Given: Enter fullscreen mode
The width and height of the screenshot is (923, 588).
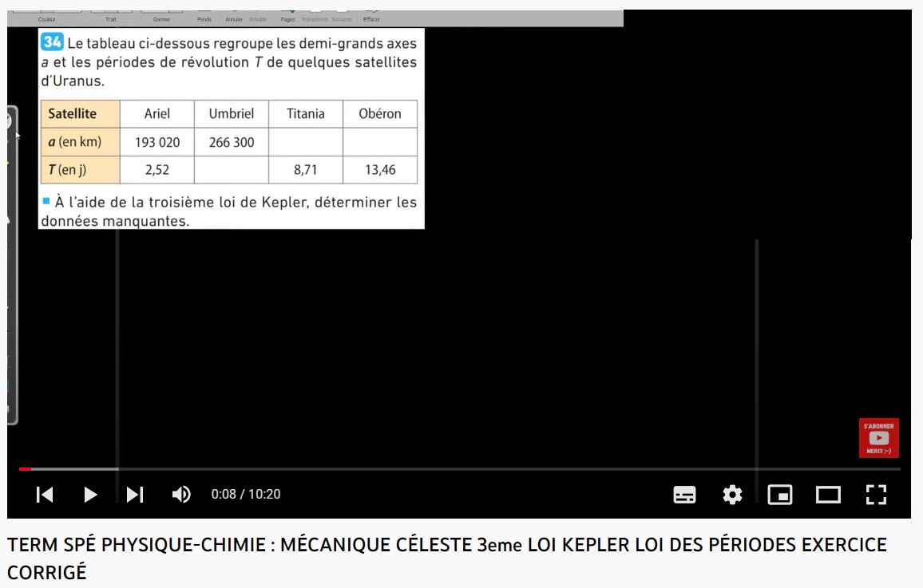Looking at the screenshot, I should 876,495.
